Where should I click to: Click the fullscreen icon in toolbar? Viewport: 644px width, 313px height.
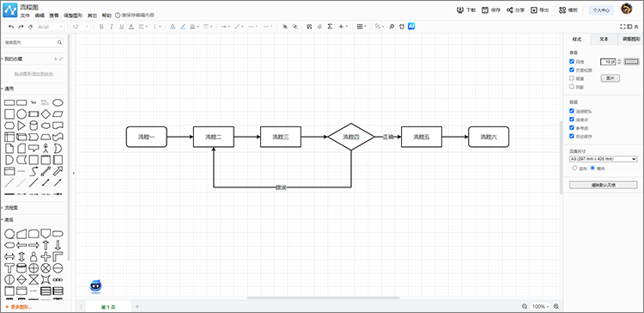[623, 27]
